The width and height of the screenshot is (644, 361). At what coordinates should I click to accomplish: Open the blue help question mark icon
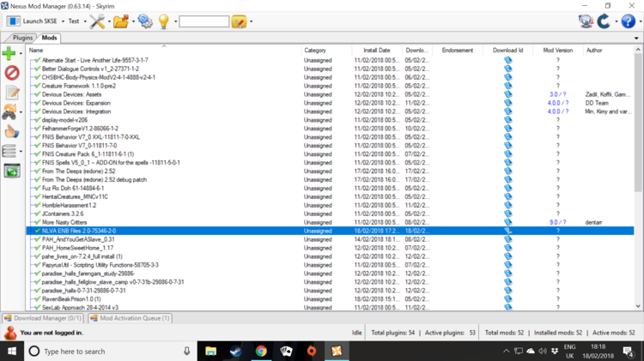(x=628, y=21)
